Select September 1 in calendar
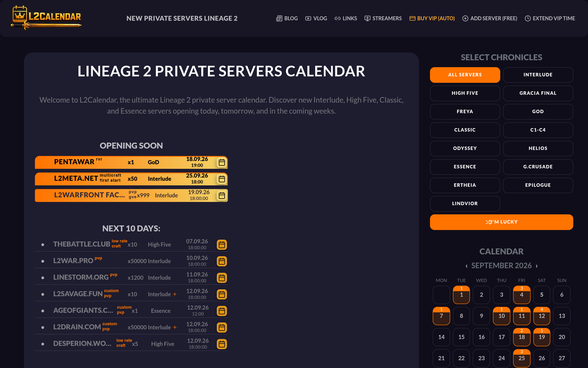Viewport: 588px width, 368px height. click(x=461, y=295)
